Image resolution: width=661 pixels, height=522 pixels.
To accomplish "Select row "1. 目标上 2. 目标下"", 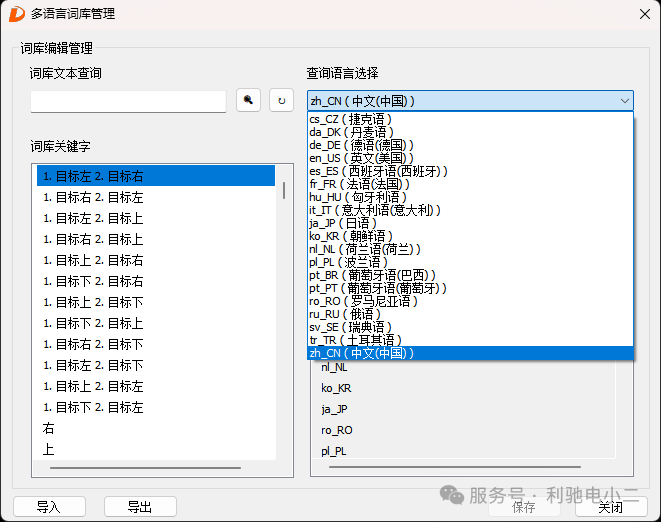I will [x=156, y=302].
